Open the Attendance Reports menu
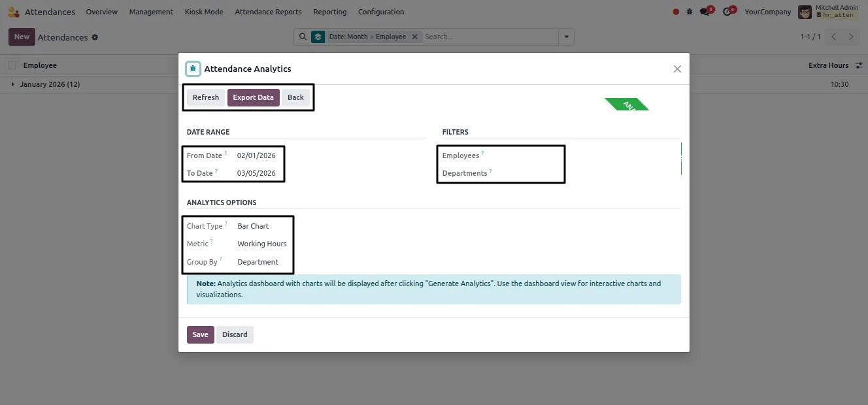Image resolution: width=868 pixels, height=405 pixels. click(269, 12)
